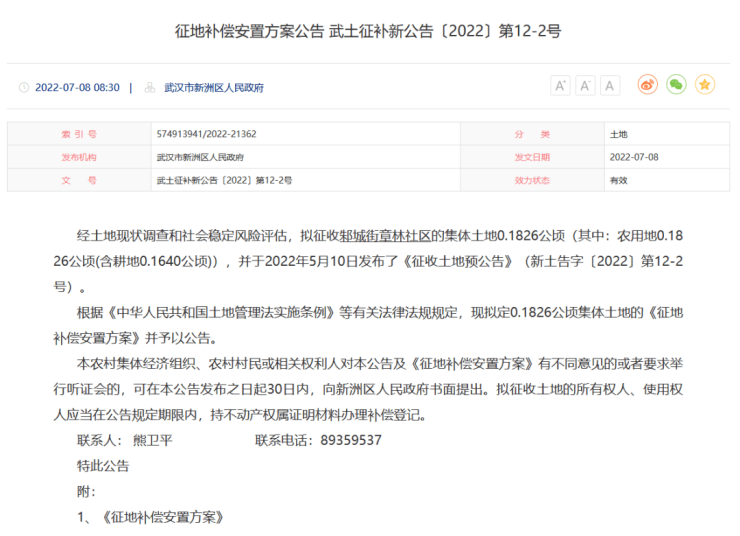This screenshot has width=740, height=536.
Task: Select the page title 征地补偿安置方案公告
Action: point(250,32)
